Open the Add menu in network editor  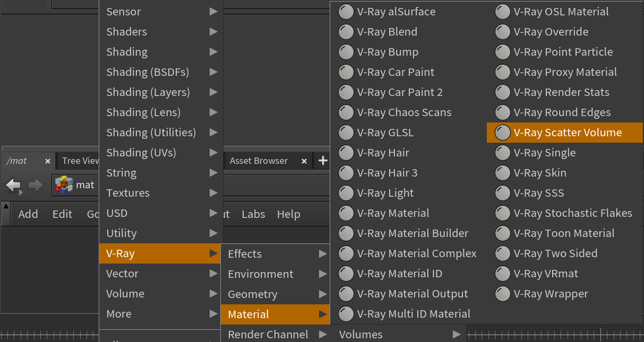(x=28, y=214)
